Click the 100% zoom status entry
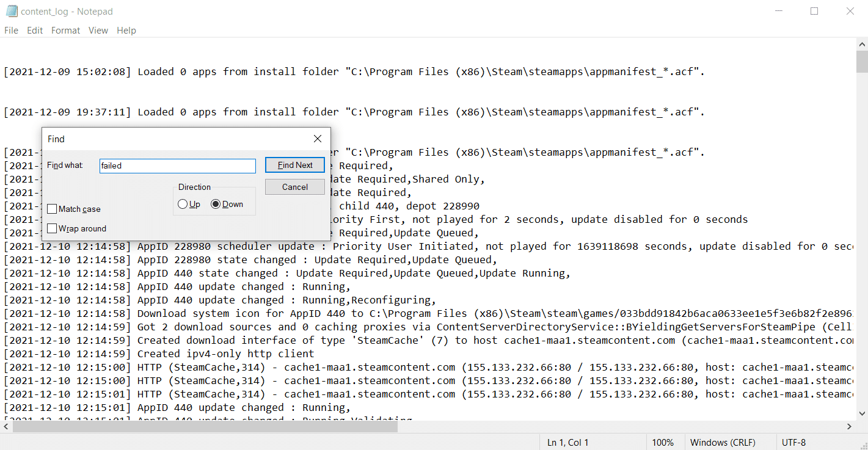Image resolution: width=868 pixels, height=450 pixels. point(663,443)
